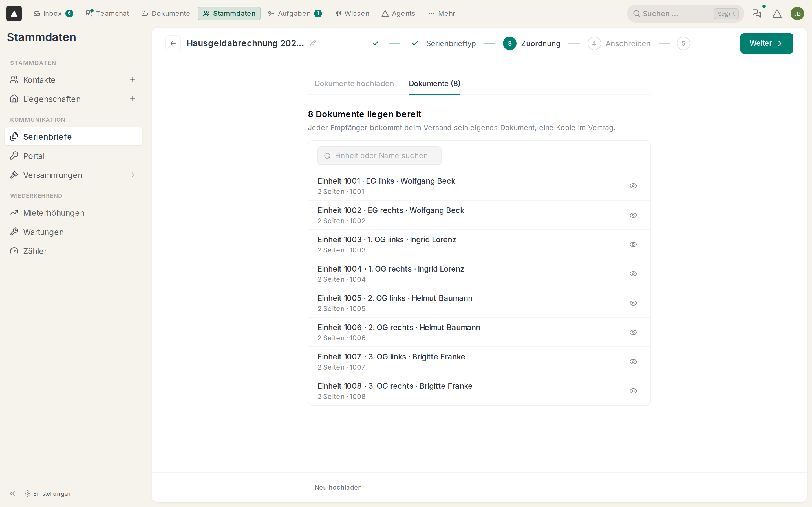Open the Aufgaben navigation item
The width and height of the screenshot is (812, 507).
295,14
